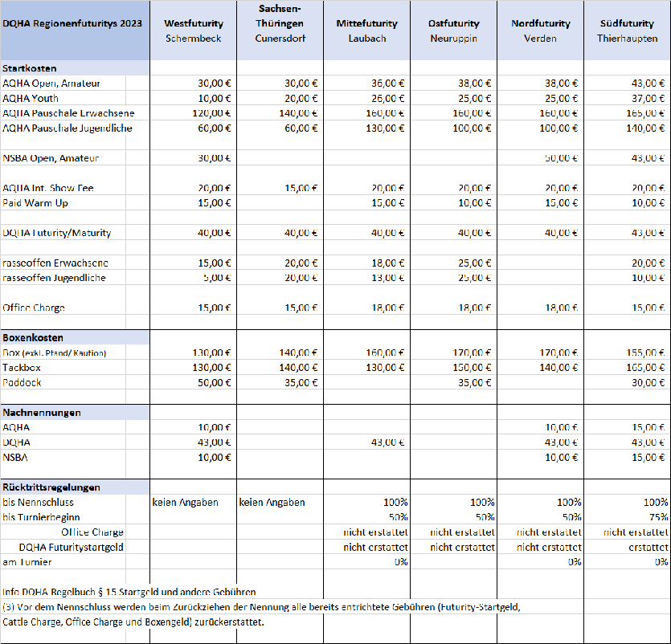Click the Nordfuturity Verden column header
671x644 pixels.
click(x=540, y=31)
